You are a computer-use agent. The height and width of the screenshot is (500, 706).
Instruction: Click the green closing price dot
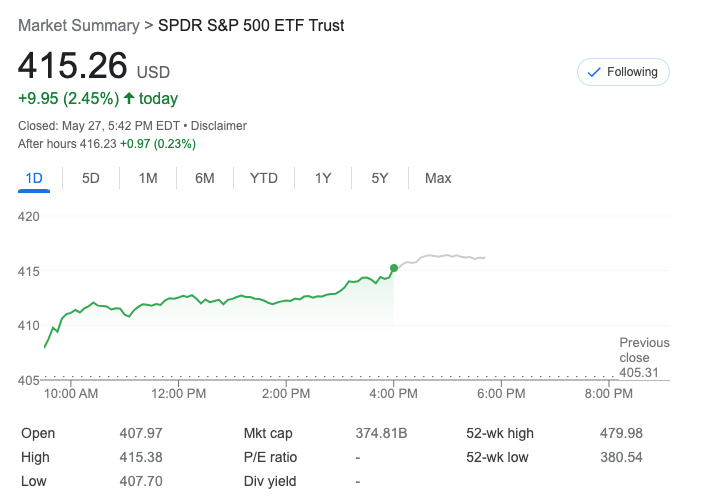click(x=394, y=268)
